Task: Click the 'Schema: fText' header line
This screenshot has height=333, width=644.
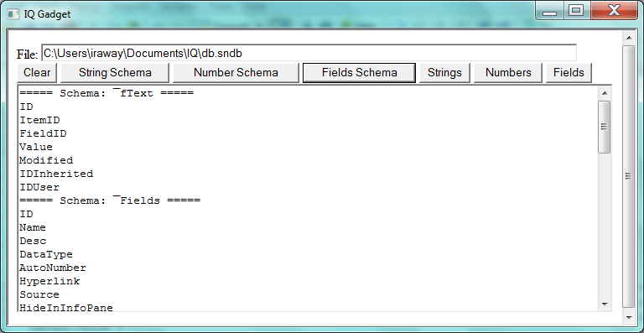Action: click(x=106, y=93)
